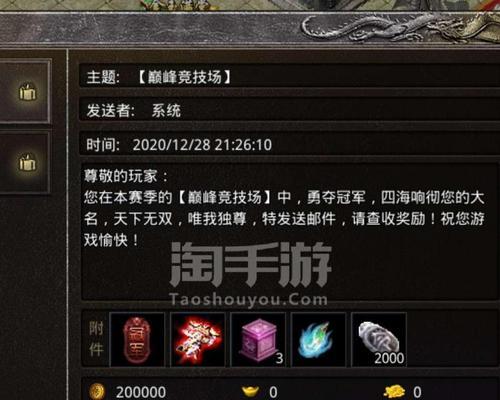The image size is (500, 400).
Task: Click the 200000 gold amount value
Action: tap(141, 392)
